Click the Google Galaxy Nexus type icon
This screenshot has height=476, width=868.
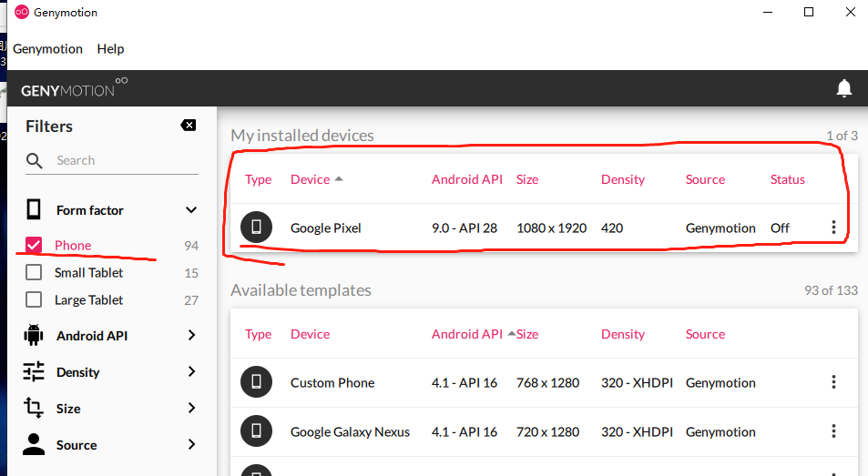[x=256, y=431]
